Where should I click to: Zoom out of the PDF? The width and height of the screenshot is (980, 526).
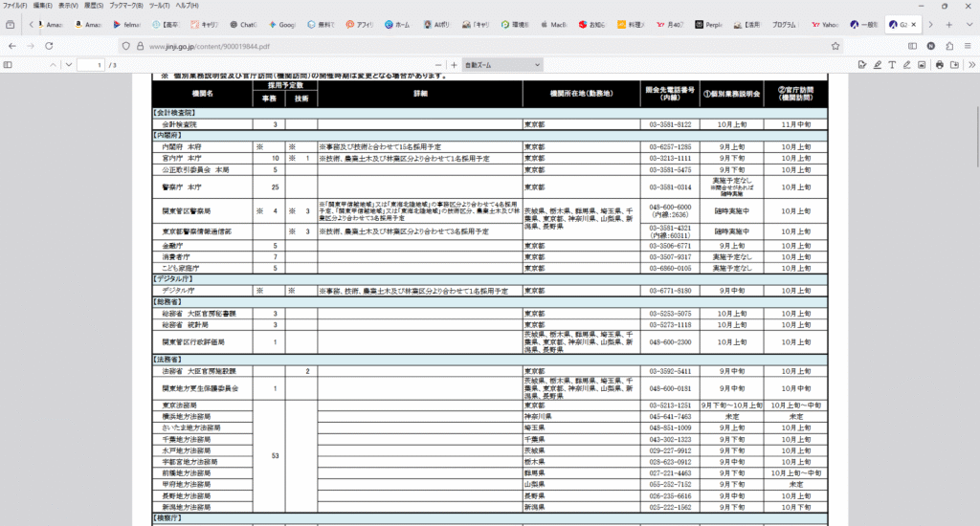coord(438,65)
